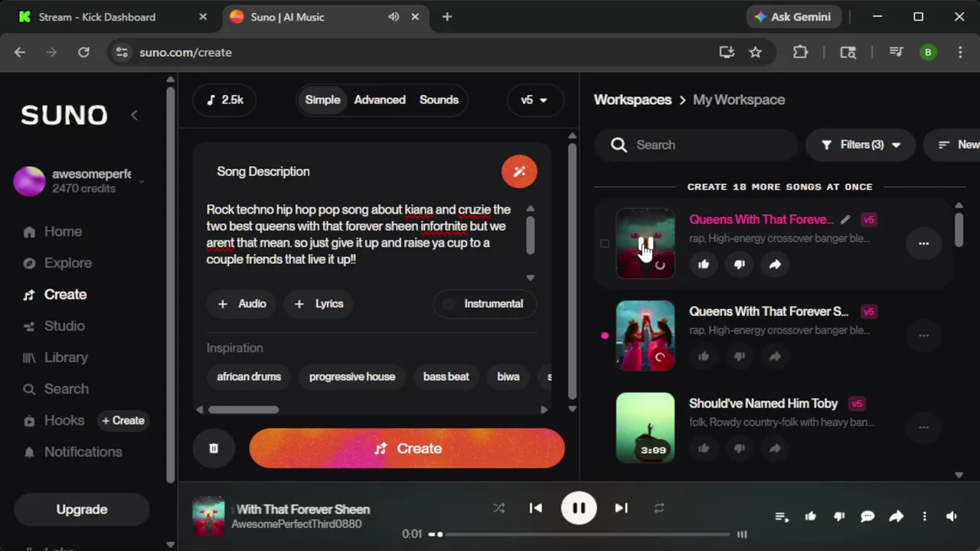Select the progressive house inspiration tag
This screenshot has width=980, height=551.
(x=352, y=377)
